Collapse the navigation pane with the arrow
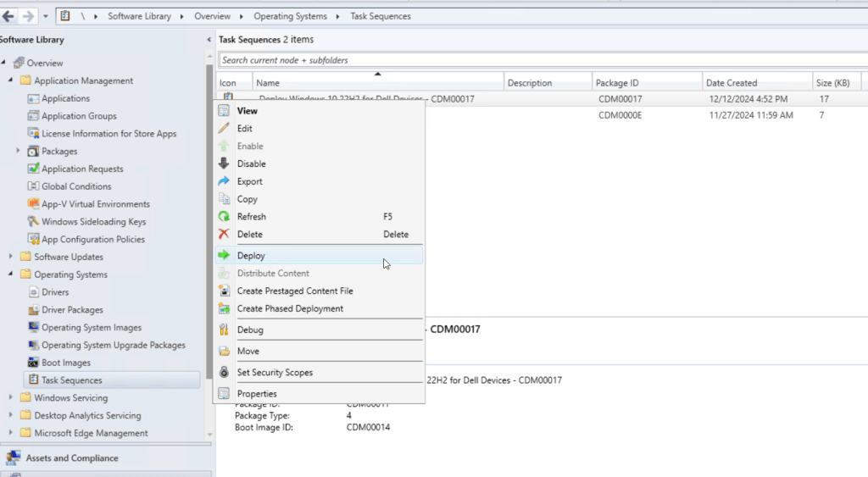 coord(209,40)
